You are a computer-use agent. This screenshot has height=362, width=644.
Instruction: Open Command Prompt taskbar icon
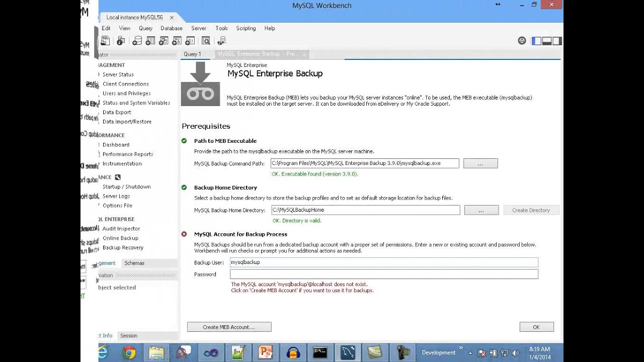(320, 352)
